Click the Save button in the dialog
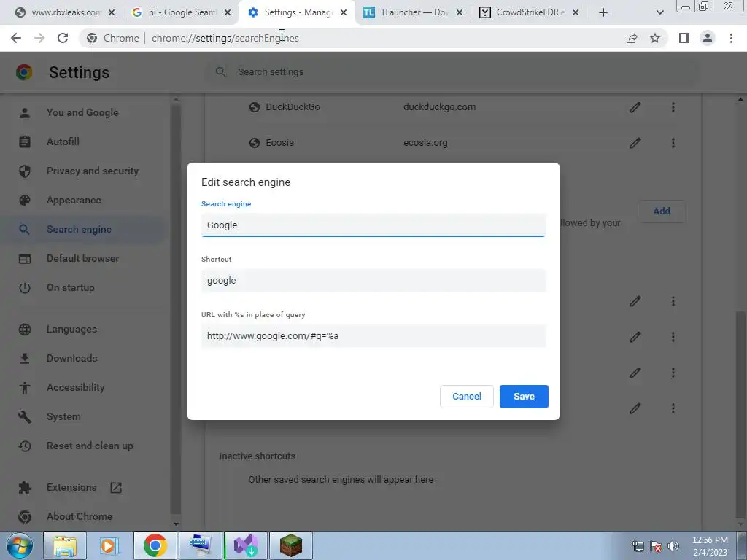 [x=524, y=396]
